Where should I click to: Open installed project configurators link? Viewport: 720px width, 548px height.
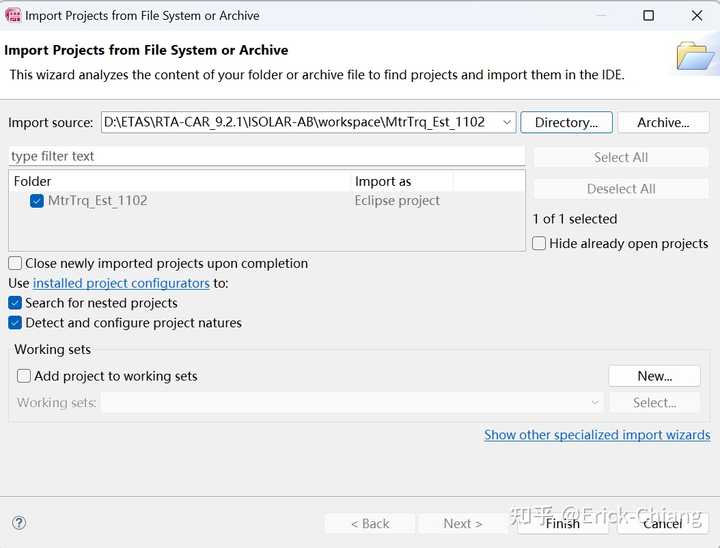pyautogui.click(x=121, y=283)
